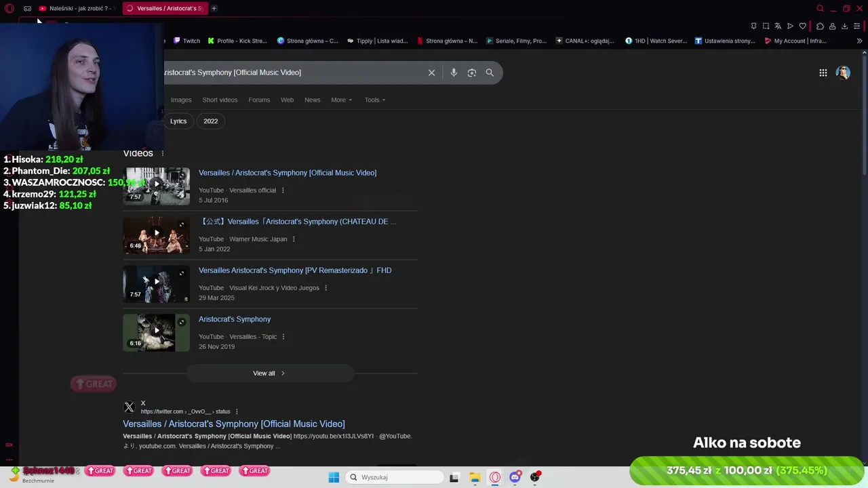Click the pinboard pin icon in the toolbar
Viewport: 868px width, 488px height.
[753, 26]
